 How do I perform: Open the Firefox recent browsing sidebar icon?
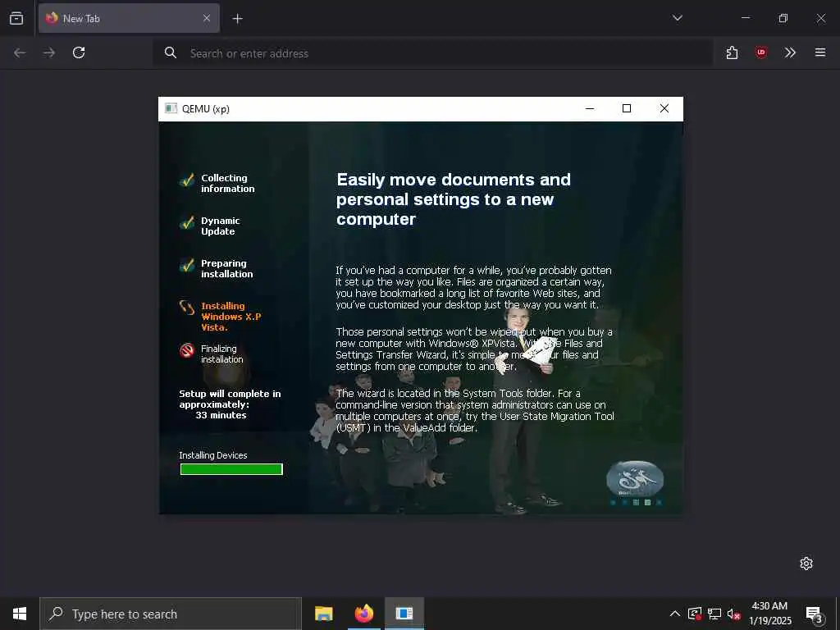16,18
